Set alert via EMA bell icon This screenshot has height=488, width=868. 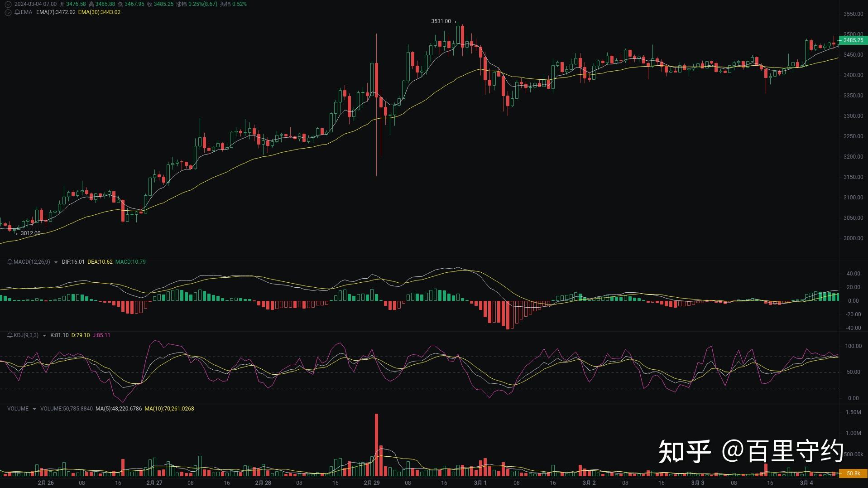[17, 12]
